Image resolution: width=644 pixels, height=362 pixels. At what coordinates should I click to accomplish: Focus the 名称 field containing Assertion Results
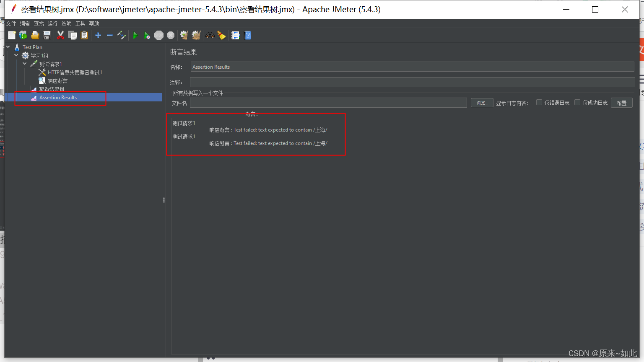point(412,67)
